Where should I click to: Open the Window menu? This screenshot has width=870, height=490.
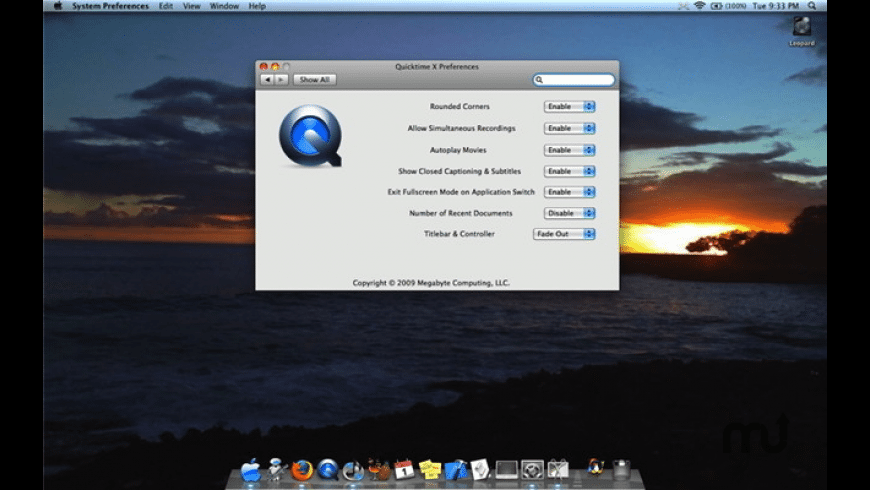click(x=224, y=6)
